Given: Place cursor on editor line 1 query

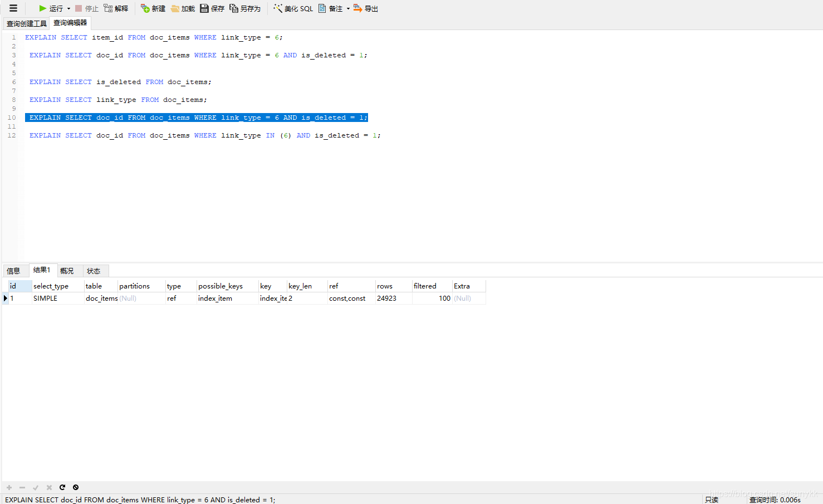Looking at the screenshot, I should coord(154,37).
